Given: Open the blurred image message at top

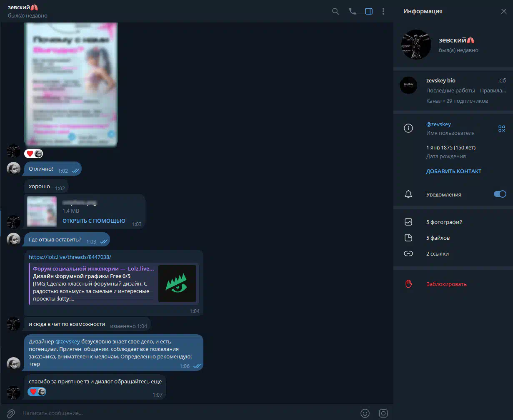Looking at the screenshot, I should 71,84.
